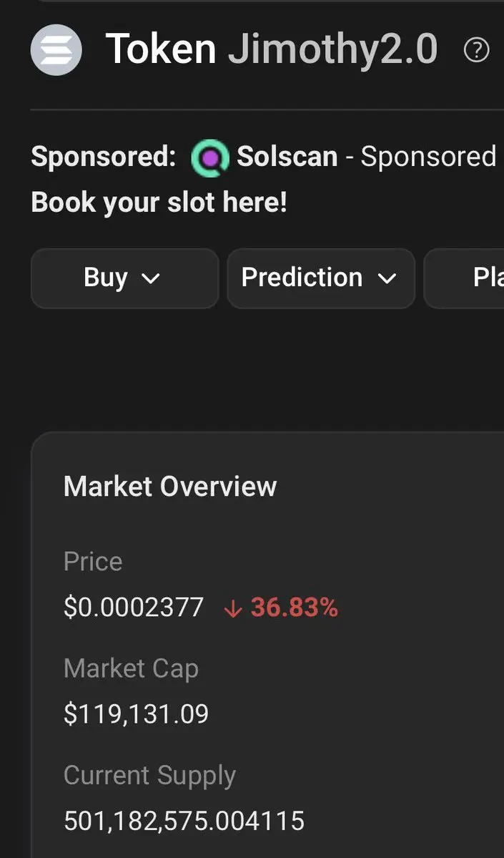Click the Token title word

pos(161,49)
